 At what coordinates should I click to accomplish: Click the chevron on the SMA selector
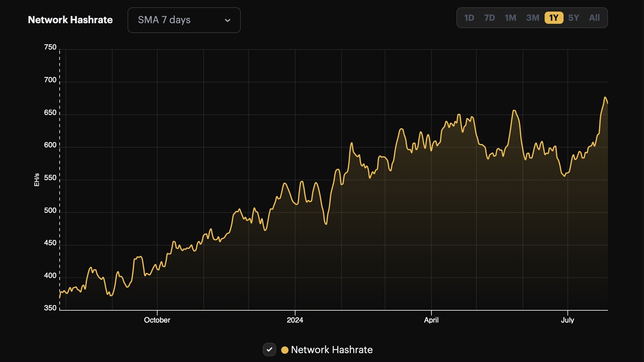click(227, 20)
